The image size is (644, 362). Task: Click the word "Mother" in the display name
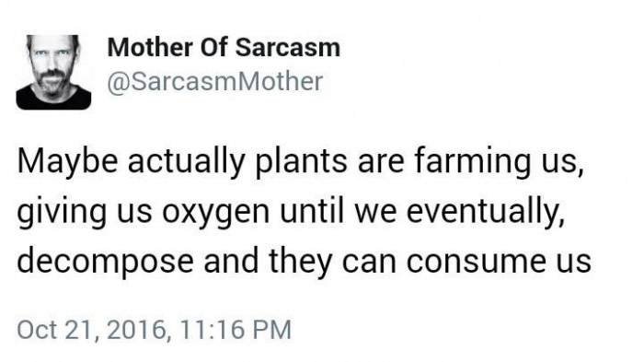(x=150, y=47)
